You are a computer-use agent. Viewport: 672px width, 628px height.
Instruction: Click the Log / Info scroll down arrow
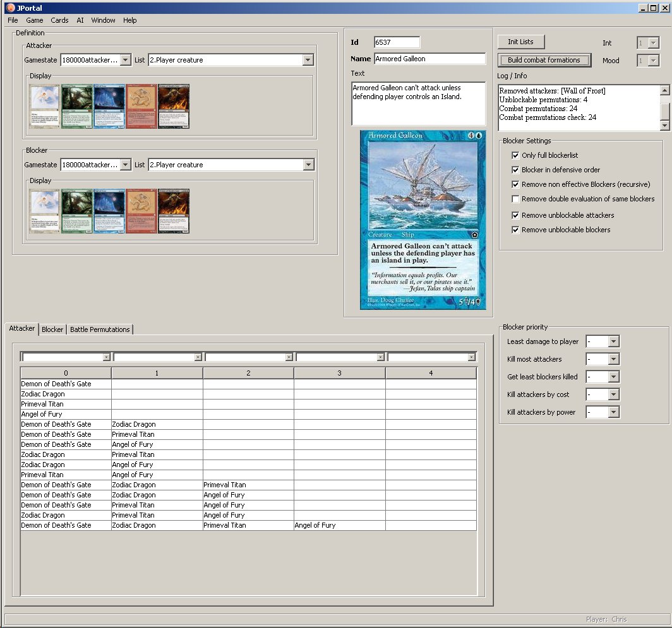[x=664, y=125]
